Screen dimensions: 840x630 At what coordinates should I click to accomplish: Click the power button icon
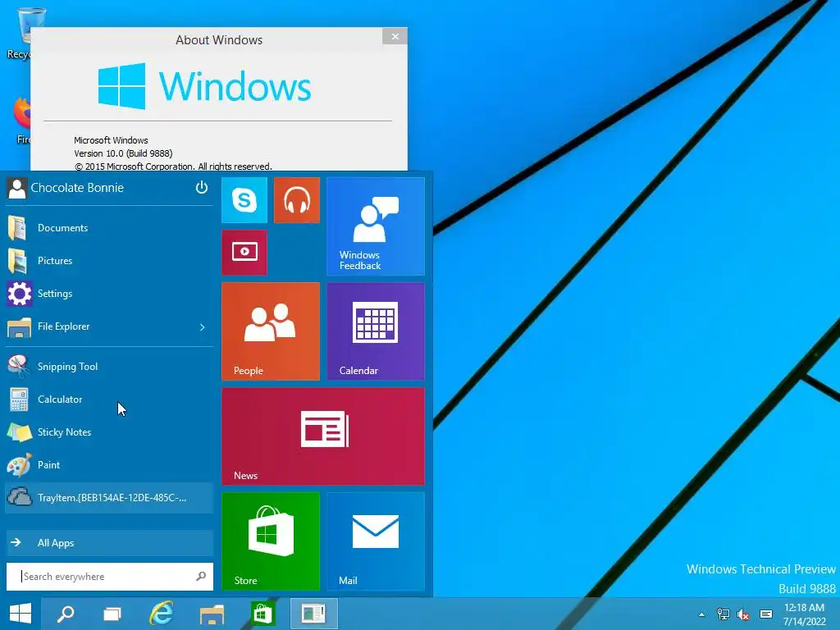click(x=202, y=188)
